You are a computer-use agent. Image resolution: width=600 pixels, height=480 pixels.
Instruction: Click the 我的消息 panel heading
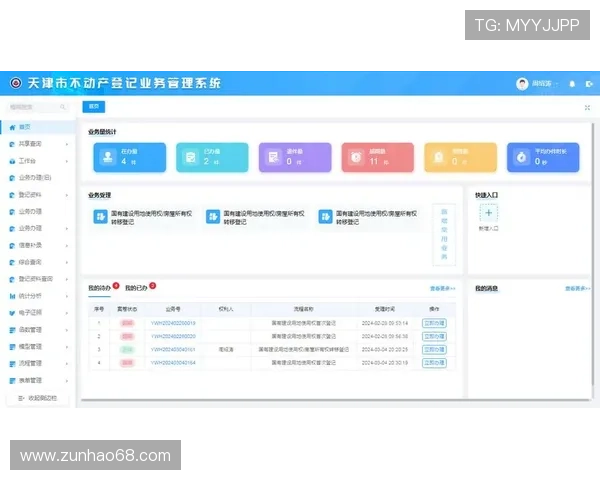pos(486,289)
